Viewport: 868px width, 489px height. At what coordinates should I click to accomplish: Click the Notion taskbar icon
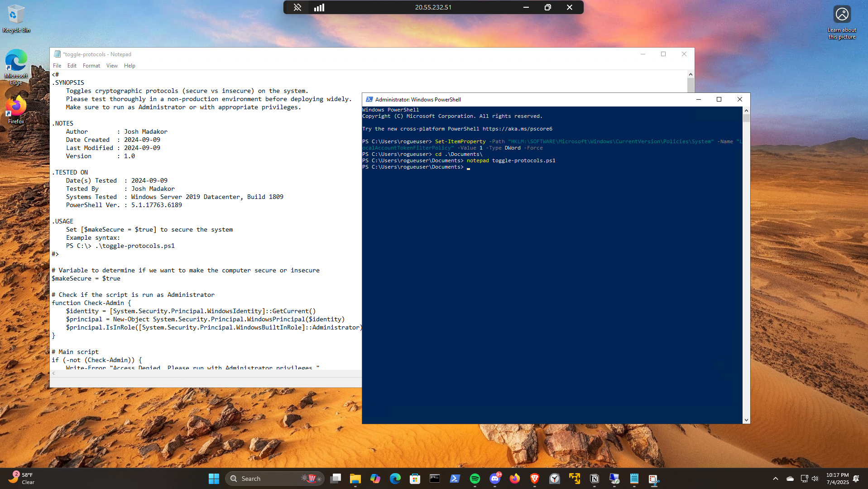click(595, 479)
